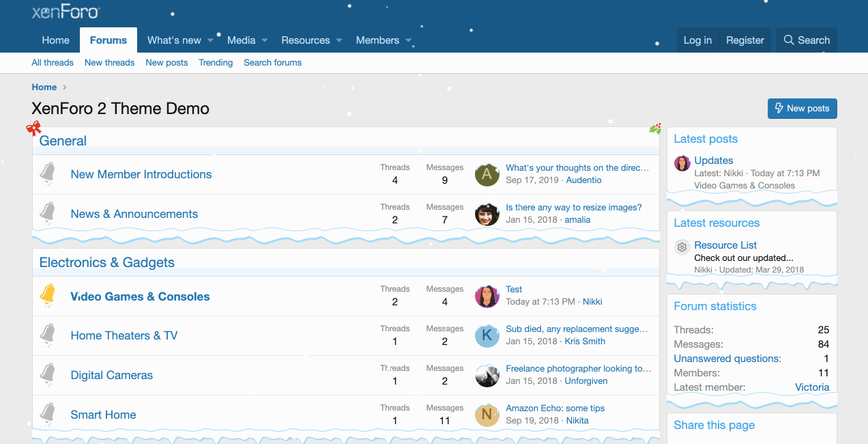Image resolution: width=868 pixels, height=444 pixels.
Task: Click the gray bell beside New Member Introductions
Action: click(x=47, y=174)
